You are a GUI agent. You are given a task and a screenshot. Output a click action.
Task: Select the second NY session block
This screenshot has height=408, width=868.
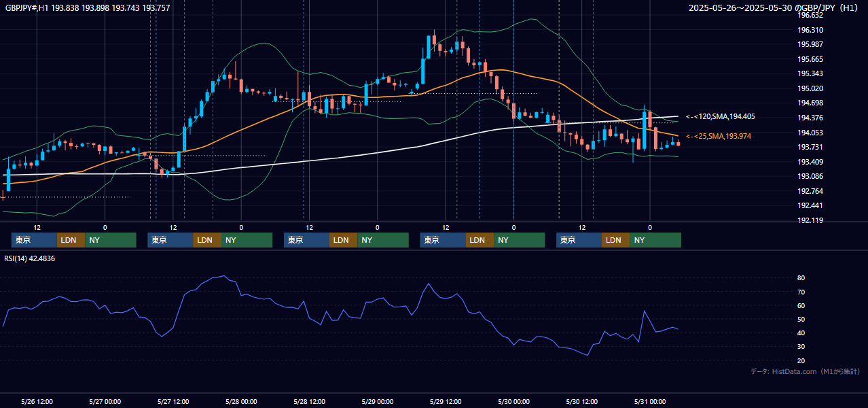pos(247,240)
